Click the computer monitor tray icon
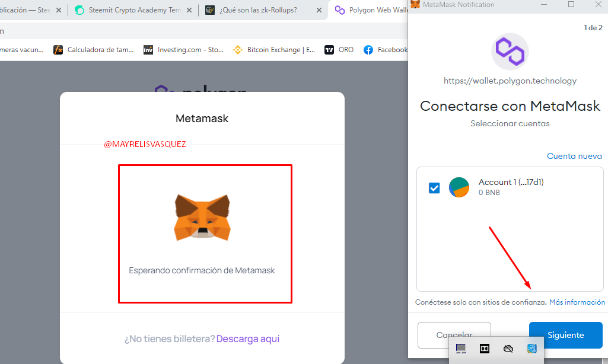 pos(461,349)
